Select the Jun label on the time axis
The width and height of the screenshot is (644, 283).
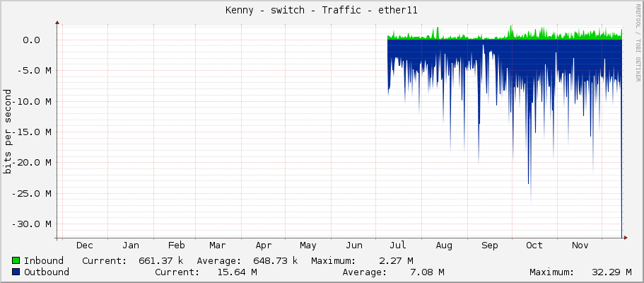click(x=353, y=246)
